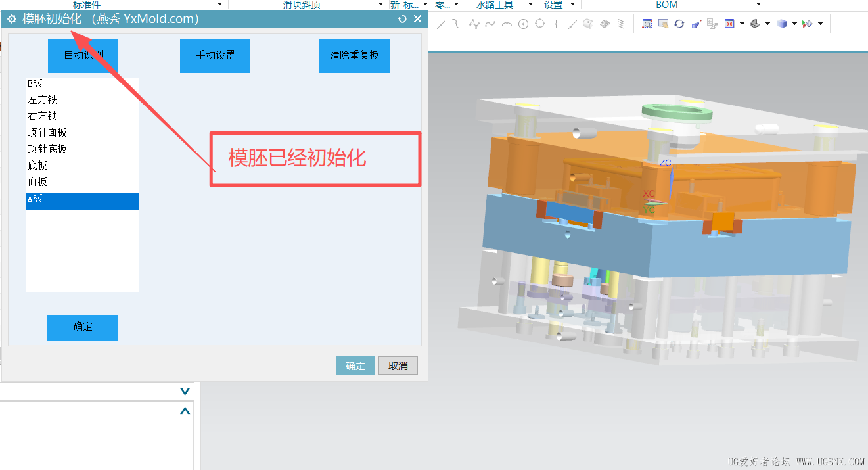Click the 手动设置 manual setup button
Image resolution: width=868 pixels, height=470 pixels.
click(216, 56)
